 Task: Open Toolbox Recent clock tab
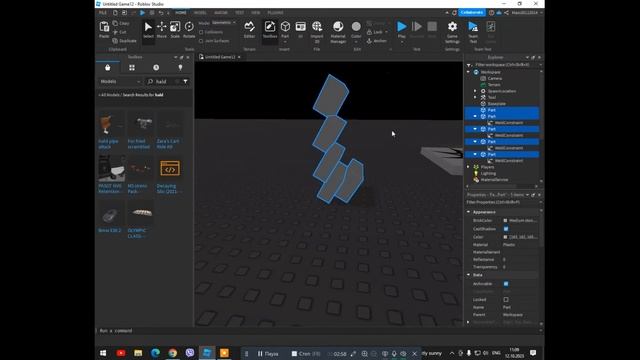pyautogui.click(x=156, y=68)
